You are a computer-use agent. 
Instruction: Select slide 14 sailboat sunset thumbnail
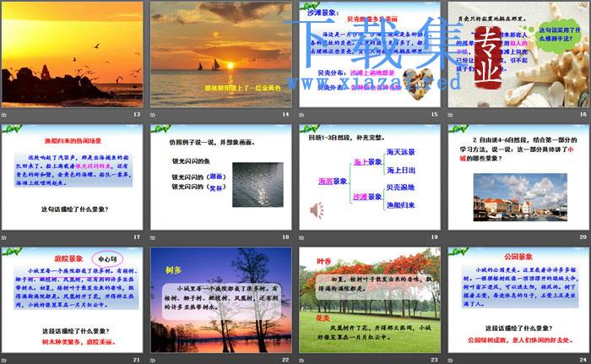221,54
